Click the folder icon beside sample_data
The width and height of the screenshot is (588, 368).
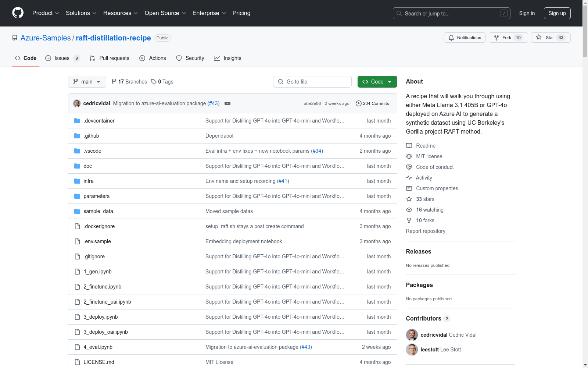(77, 211)
